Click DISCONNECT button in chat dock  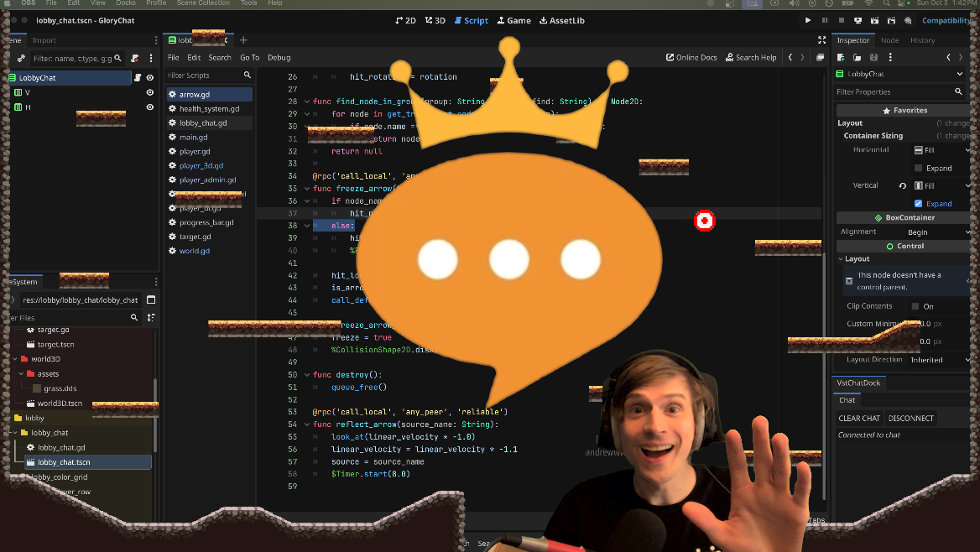(910, 419)
